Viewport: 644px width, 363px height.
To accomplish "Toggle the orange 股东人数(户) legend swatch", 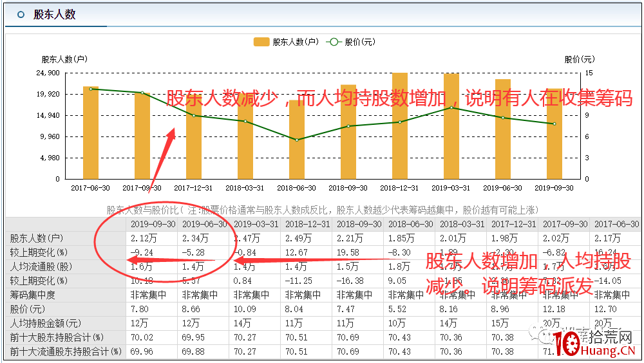I will pos(261,42).
